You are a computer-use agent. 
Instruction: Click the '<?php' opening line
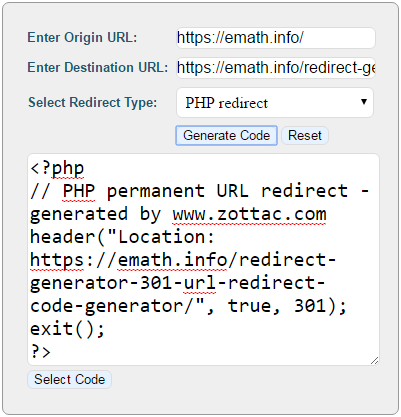point(57,168)
